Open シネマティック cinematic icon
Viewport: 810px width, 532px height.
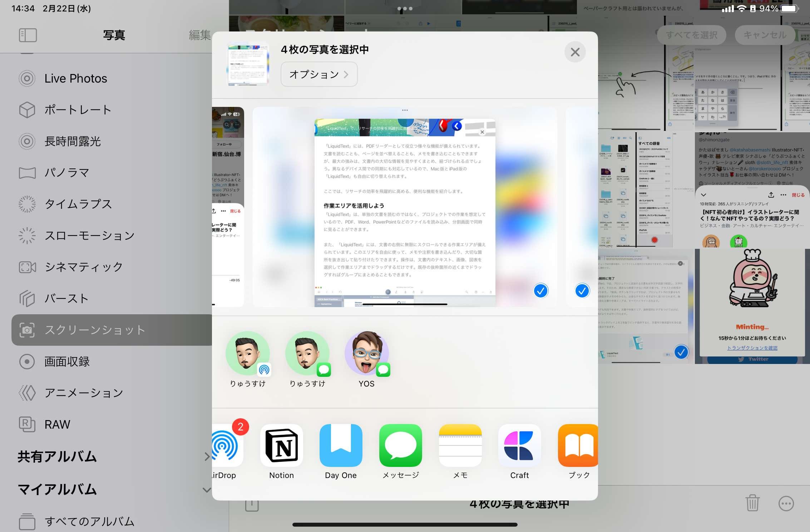point(27,267)
